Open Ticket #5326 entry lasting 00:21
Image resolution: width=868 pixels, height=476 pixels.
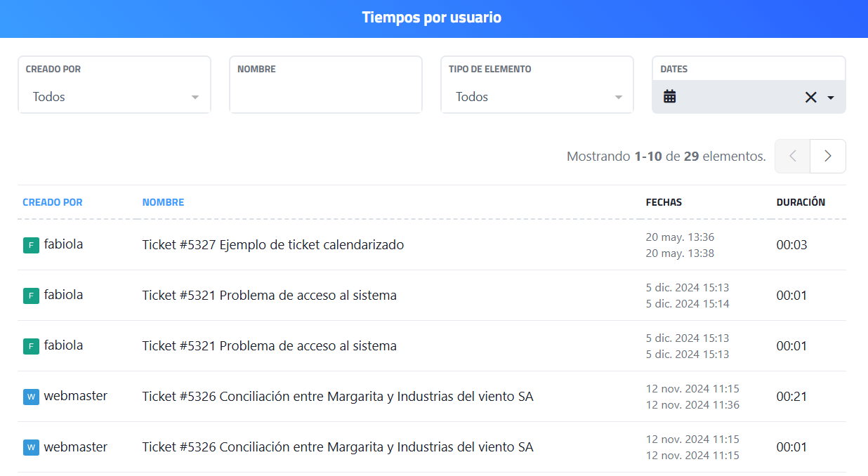(x=337, y=397)
